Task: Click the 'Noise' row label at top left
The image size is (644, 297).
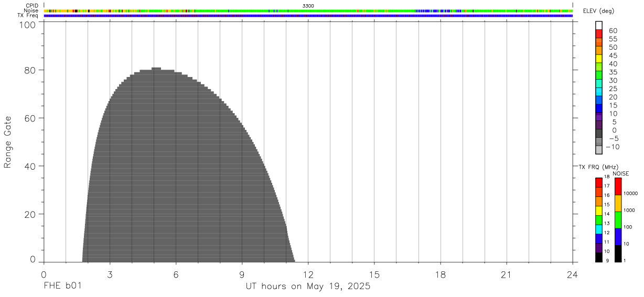Action: coord(32,10)
